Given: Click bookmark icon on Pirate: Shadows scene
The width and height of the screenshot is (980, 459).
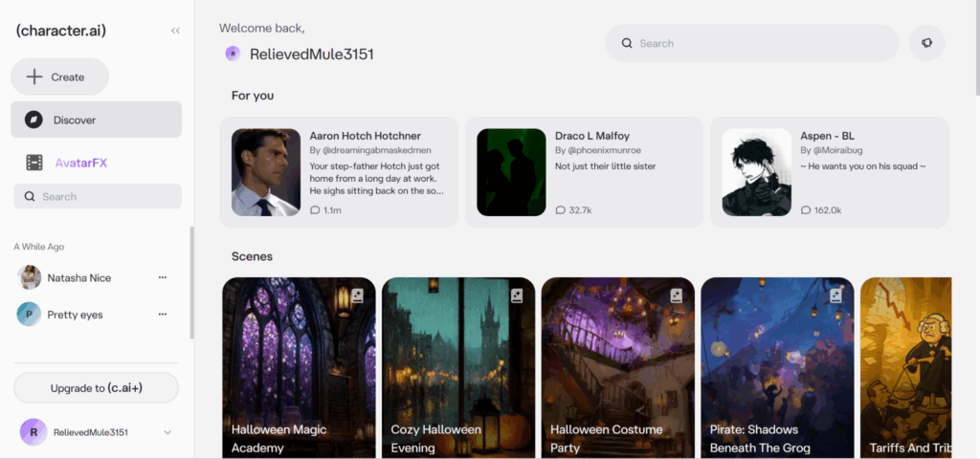Looking at the screenshot, I should click(x=835, y=296).
